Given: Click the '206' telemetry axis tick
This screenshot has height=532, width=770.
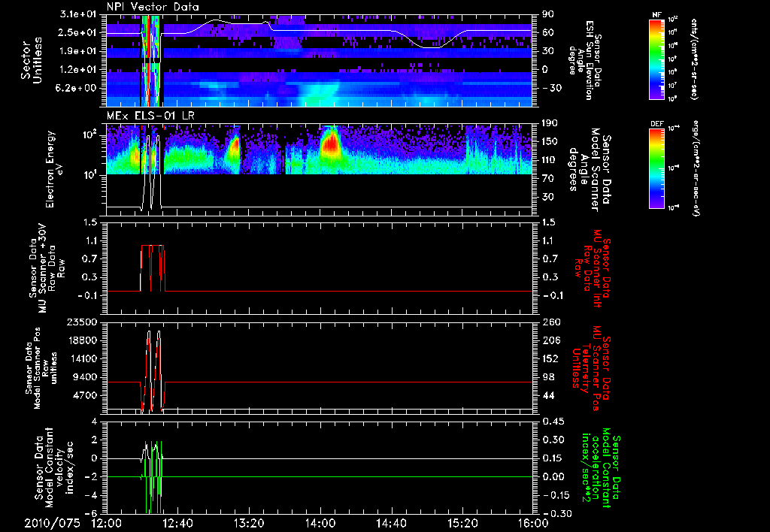Looking at the screenshot, I should point(550,340).
